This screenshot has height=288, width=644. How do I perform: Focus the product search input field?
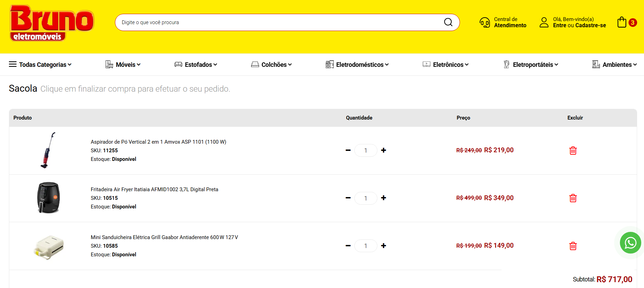(275, 22)
